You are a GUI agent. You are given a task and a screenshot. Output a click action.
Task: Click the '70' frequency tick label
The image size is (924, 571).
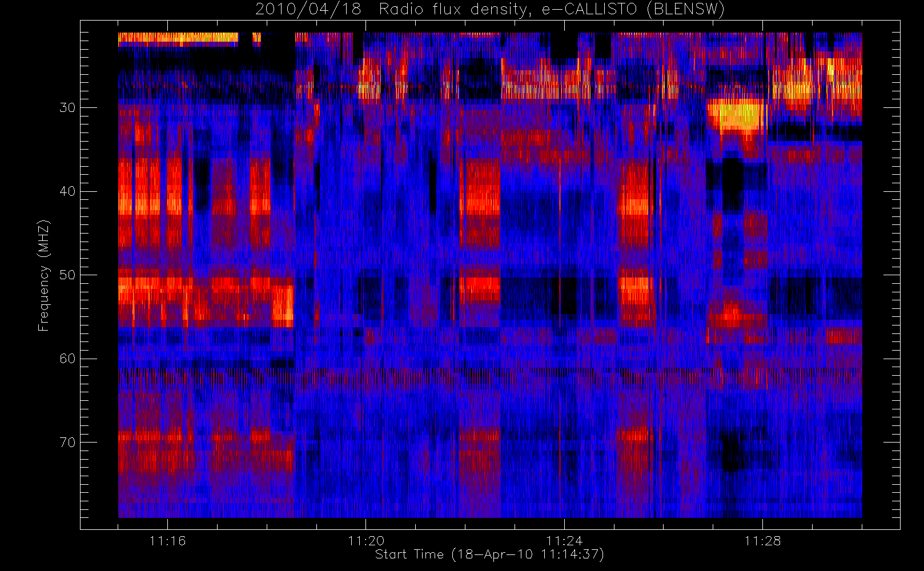coord(67,443)
